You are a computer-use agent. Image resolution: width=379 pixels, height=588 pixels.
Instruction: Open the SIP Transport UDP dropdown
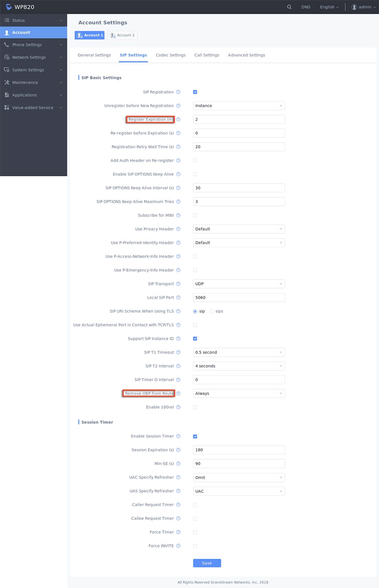click(239, 284)
